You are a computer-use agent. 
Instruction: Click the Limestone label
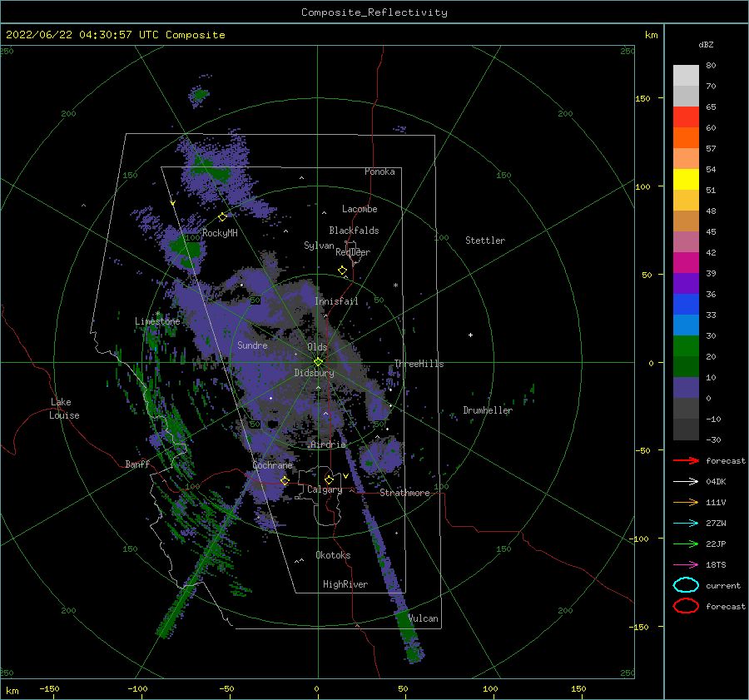[x=157, y=321]
